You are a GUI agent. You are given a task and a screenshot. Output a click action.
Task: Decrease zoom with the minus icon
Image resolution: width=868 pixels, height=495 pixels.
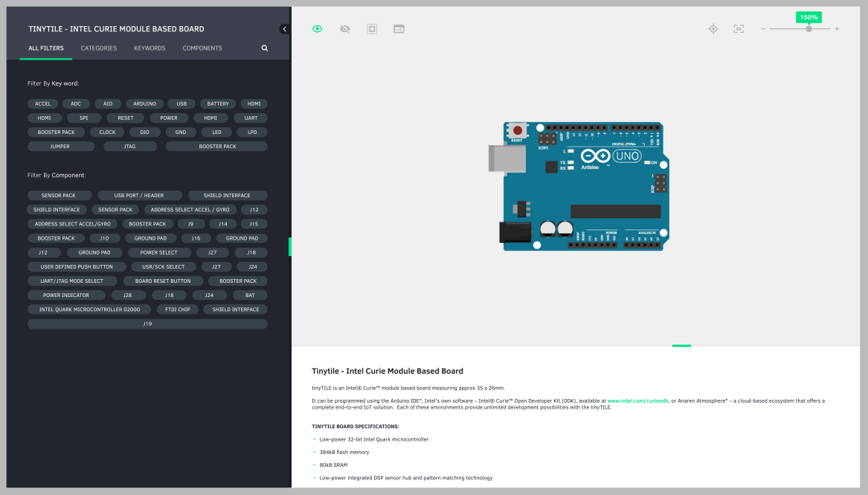[x=763, y=29]
